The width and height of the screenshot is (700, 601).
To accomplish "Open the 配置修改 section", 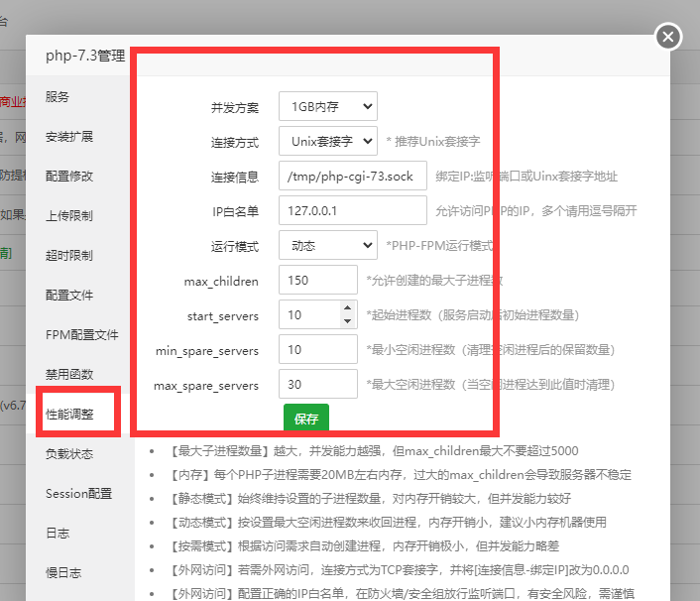I will coord(69,177).
